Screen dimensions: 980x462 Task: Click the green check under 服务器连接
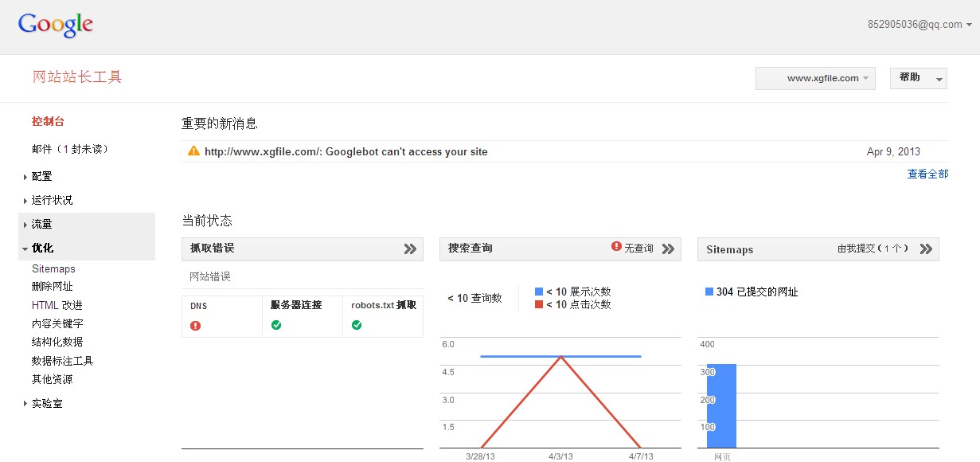point(276,325)
